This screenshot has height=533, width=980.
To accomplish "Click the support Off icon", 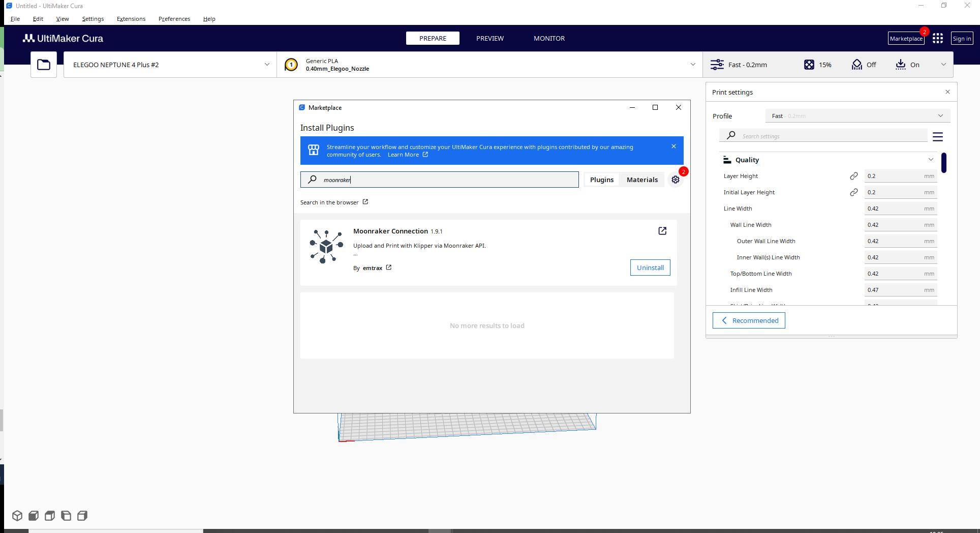I will click(x=857, y=65).
